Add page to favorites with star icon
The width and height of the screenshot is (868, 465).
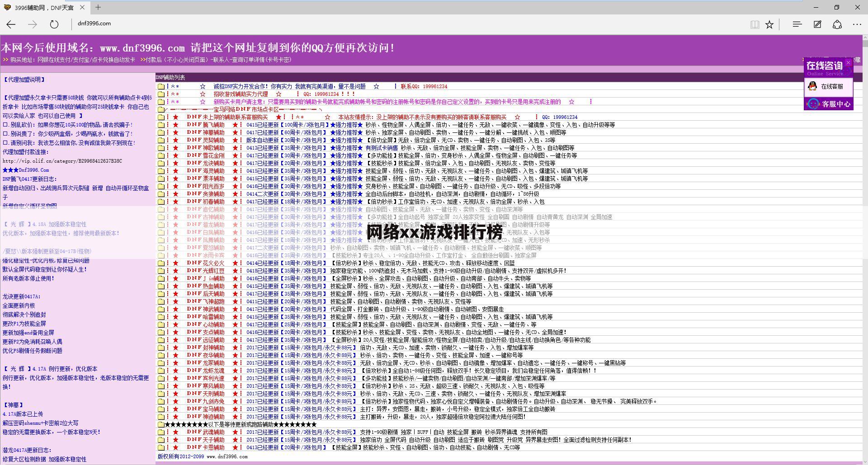coord(769,24)
